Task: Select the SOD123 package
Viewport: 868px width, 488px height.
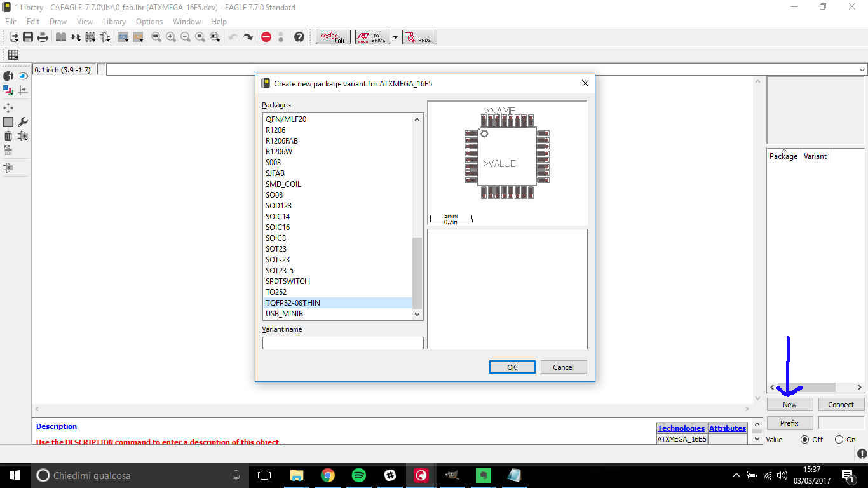Action: tap(337, 206)
